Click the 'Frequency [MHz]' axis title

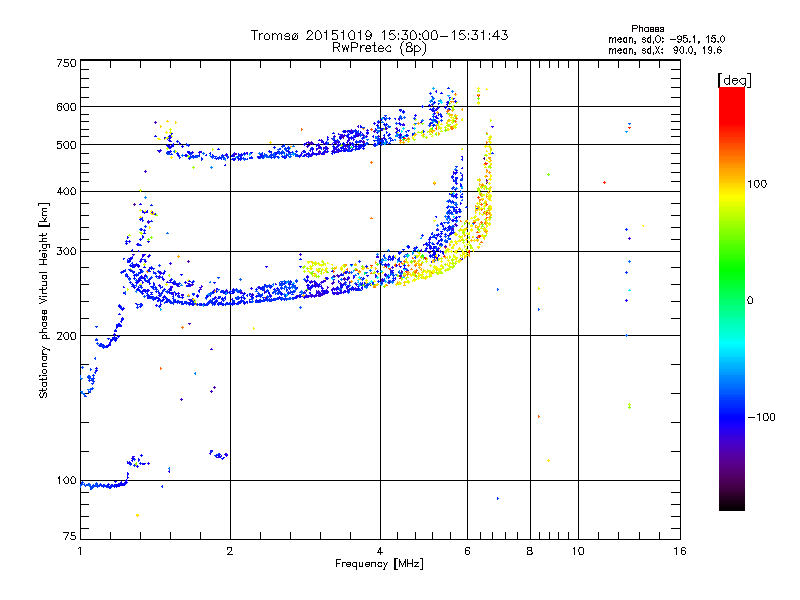tap(379, 564)
